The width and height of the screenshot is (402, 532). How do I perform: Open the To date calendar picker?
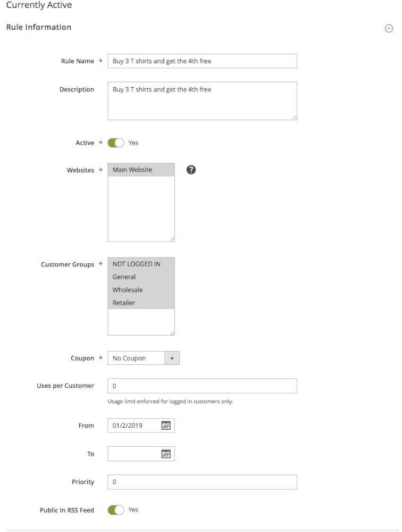[166, 454]
